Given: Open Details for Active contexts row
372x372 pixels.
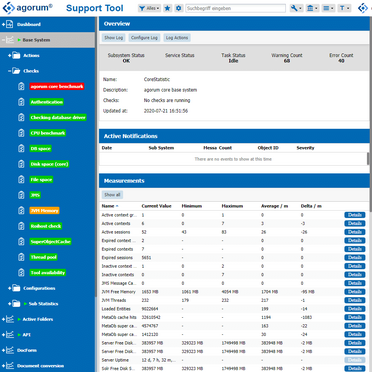Looking at the screenshot, I should (x=355, y=224).
